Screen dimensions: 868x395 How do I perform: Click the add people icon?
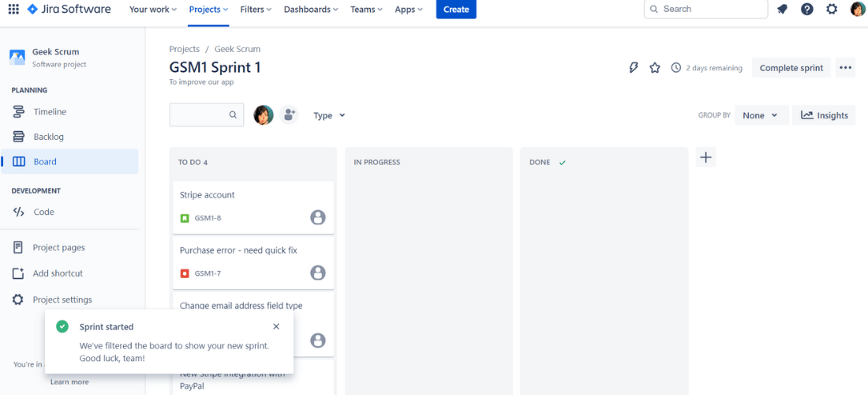(x=288, y=115)
